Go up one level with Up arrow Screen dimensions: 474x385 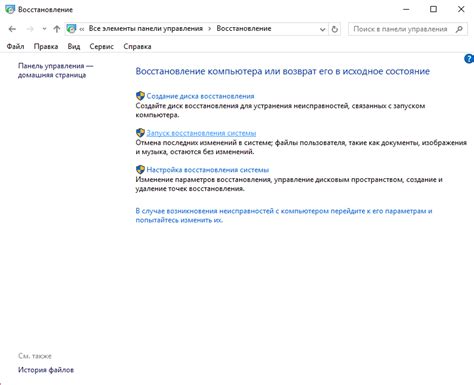57,29
